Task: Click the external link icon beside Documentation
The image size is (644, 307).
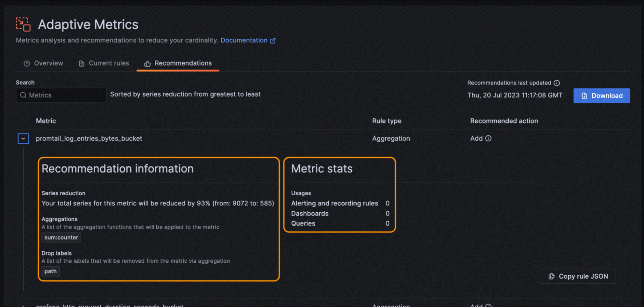Action: tap(272, 40)
